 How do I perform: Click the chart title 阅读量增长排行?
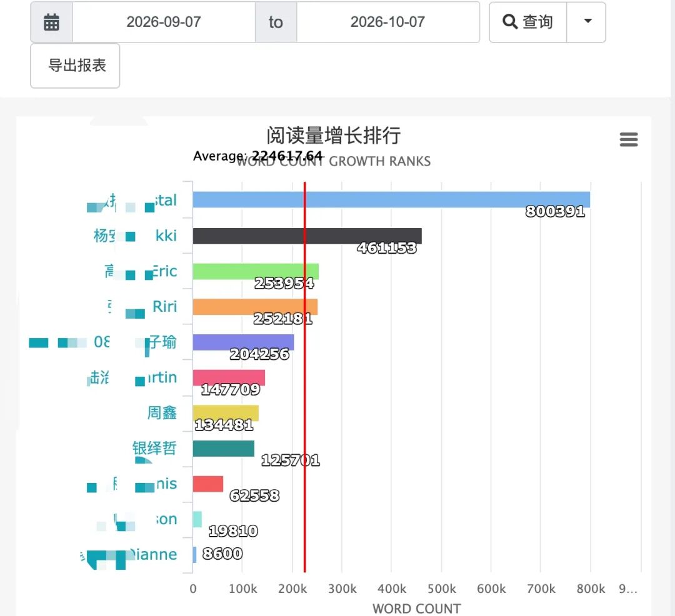point(334,136)
